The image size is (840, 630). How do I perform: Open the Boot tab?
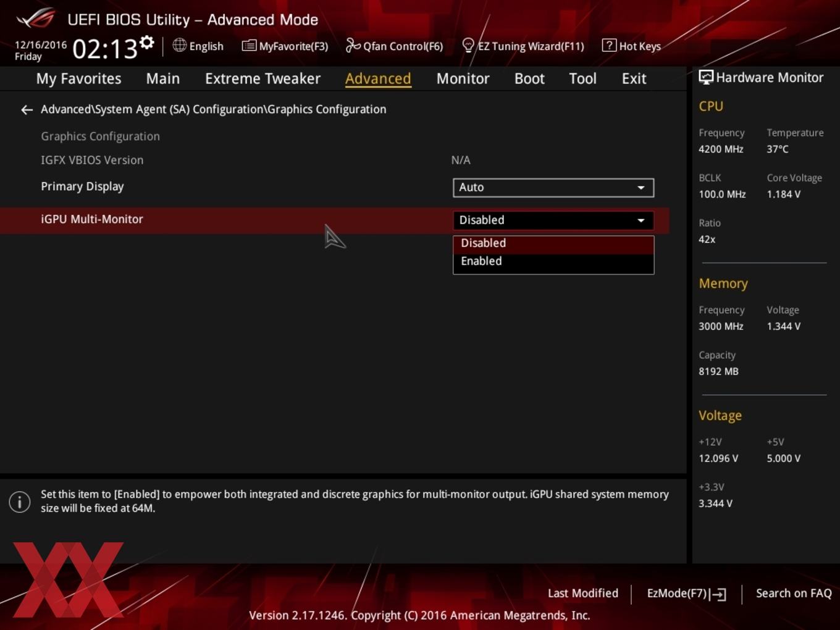529,79
